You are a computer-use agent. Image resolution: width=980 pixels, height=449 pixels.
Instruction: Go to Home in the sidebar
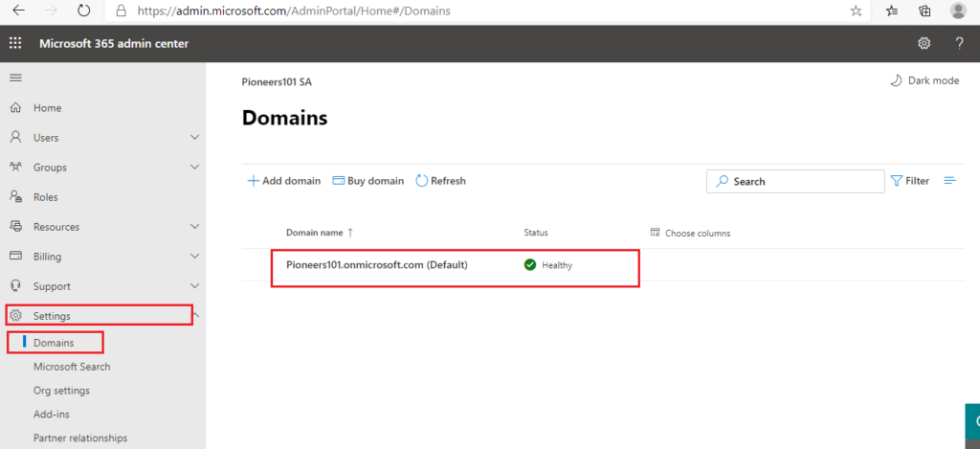pos(47,107)
